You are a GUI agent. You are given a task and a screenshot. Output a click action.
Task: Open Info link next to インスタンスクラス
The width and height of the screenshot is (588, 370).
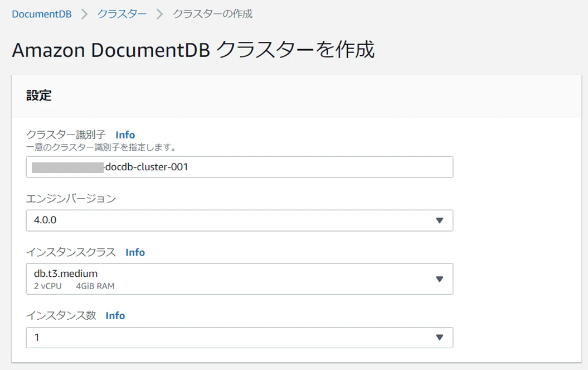[x=135, y=252]
